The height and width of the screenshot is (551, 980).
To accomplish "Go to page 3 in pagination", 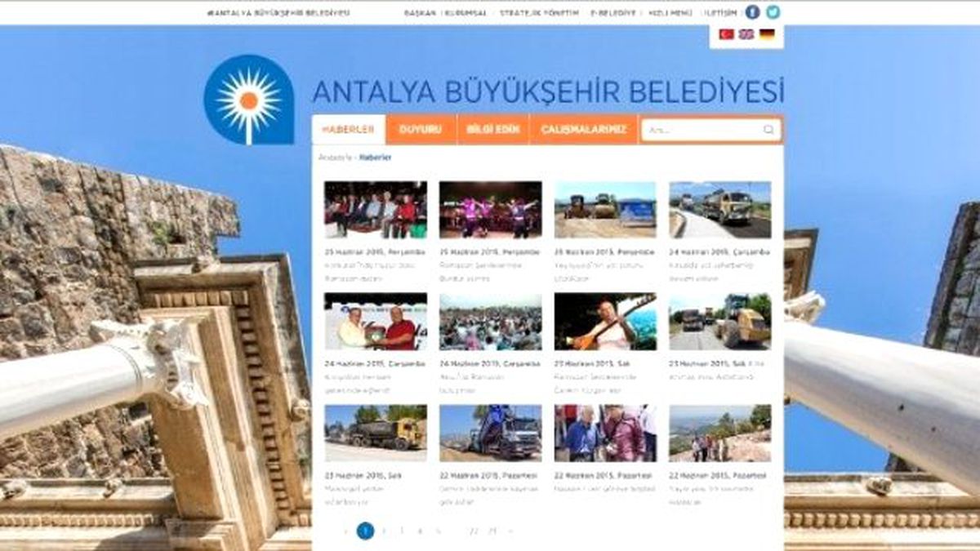I will pyautogui.click(x=402, y=531).
